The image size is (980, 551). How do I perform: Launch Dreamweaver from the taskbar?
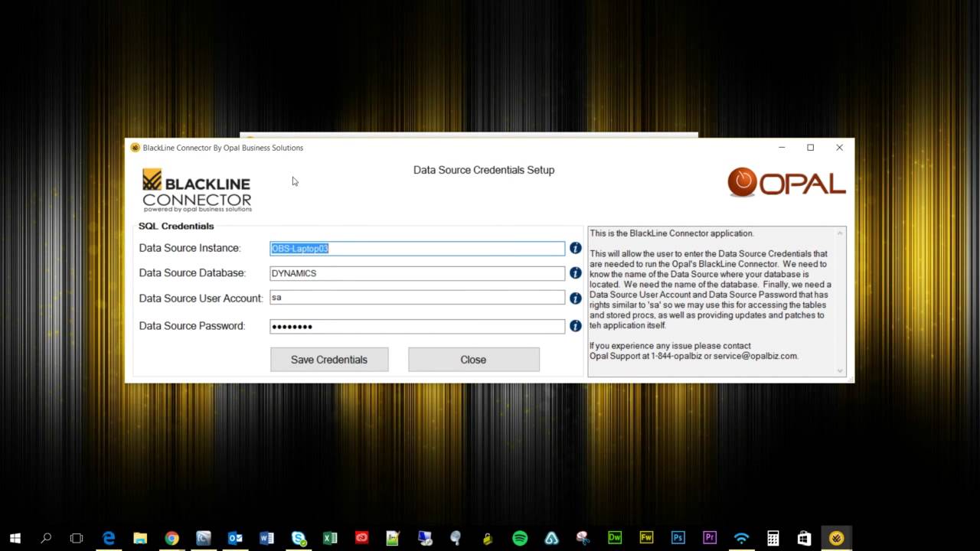point(615,538)
